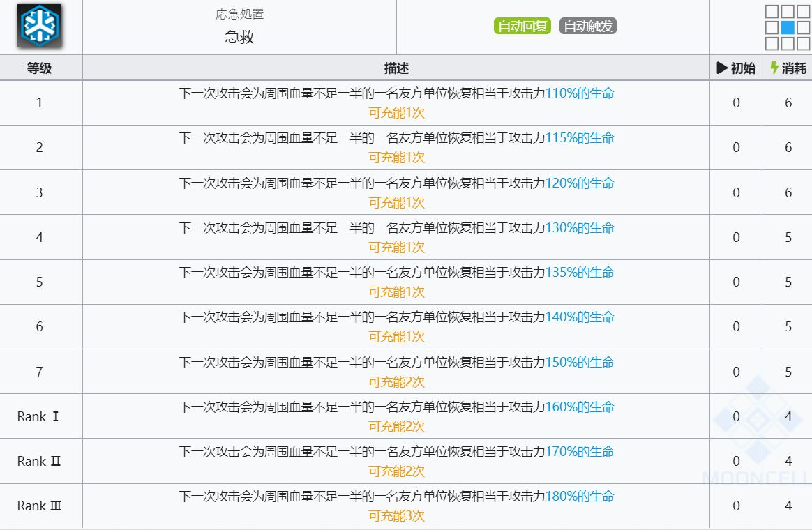Click initial value 0 in Rank Ⅱ row
Image resolution: width=812 pixels, height=530 pixels.
[736, 461]
